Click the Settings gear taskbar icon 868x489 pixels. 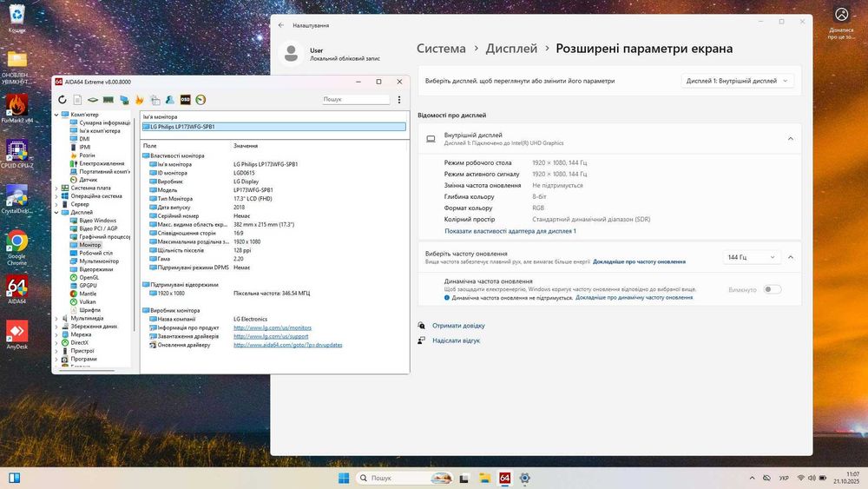click(525, 478)
